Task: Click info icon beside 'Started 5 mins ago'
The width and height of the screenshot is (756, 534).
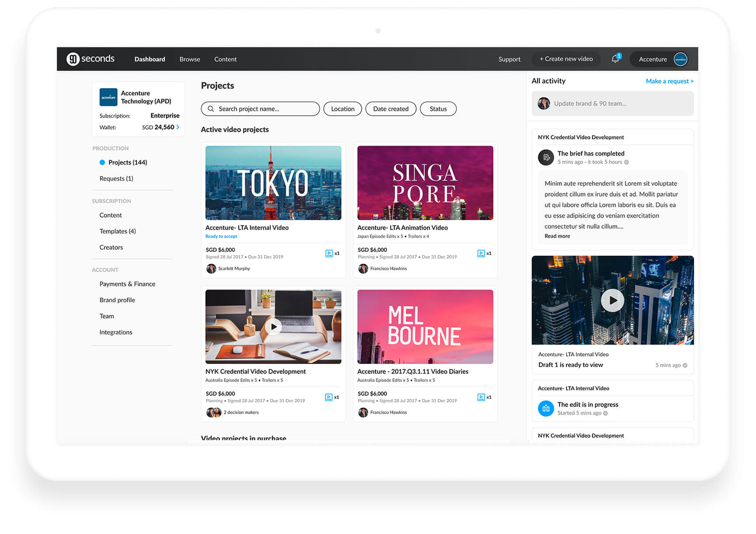Action: click(x=605, y=413)
